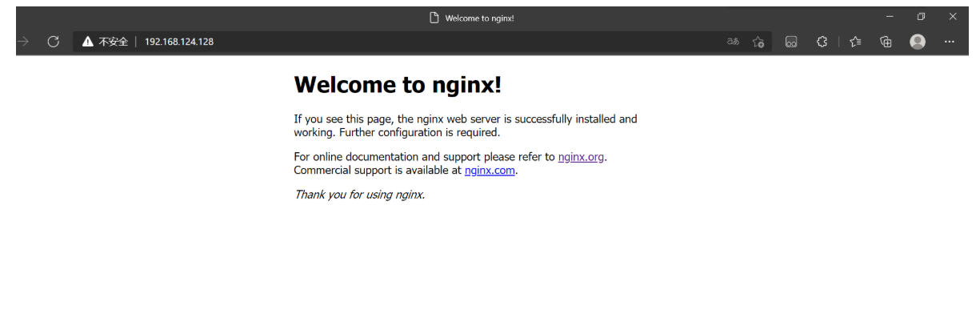Minimize the browser window
This screenshot has width=980, height=330.
coord(890,17)
